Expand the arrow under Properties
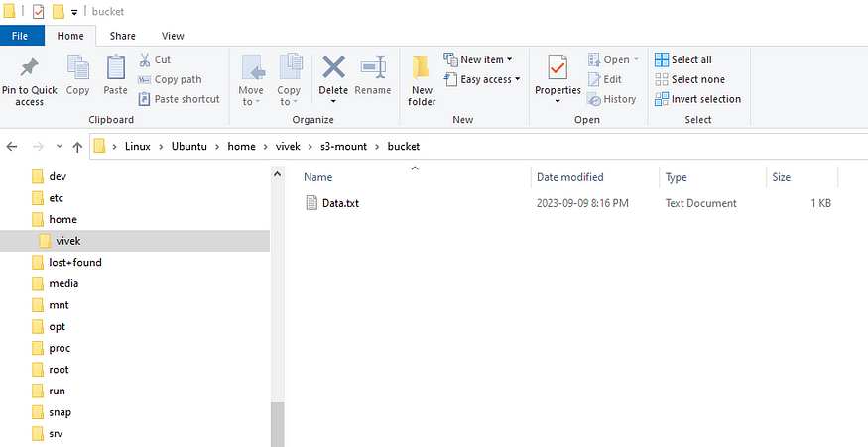This screenshot has width=868, height=447. point(558,102)
